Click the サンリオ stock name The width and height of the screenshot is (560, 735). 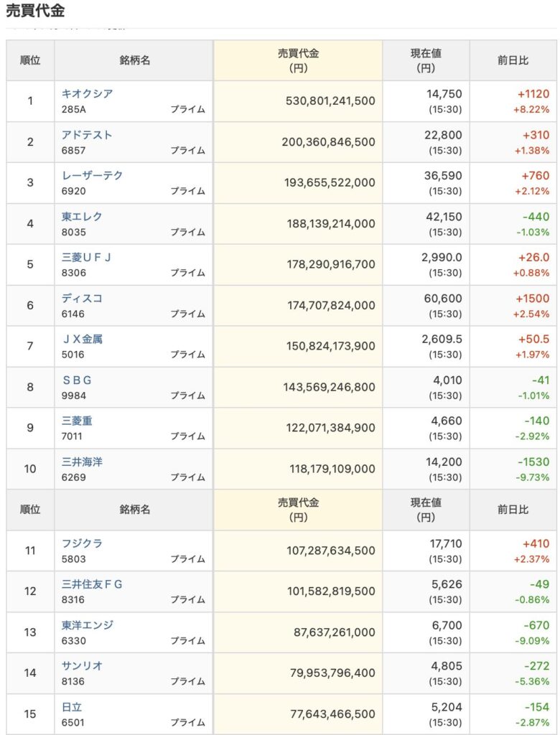click(82, 666)
